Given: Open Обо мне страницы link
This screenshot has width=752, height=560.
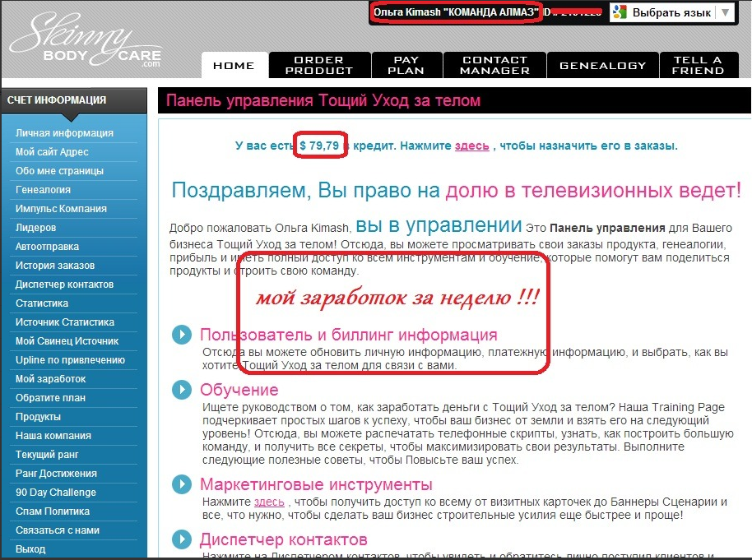Looking at the screenshot, I should coord(59,171).
